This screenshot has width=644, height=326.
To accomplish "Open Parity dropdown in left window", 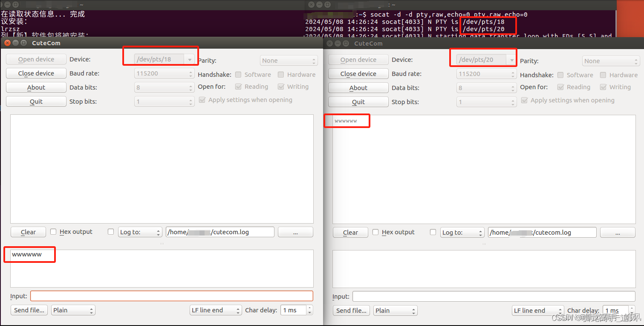I will 289,61.
